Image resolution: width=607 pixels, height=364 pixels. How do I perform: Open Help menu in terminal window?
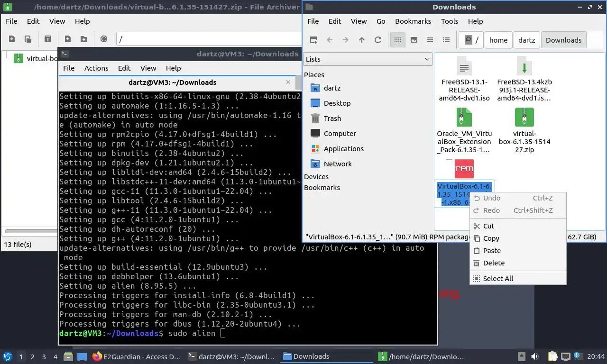[x=173, y=68]
